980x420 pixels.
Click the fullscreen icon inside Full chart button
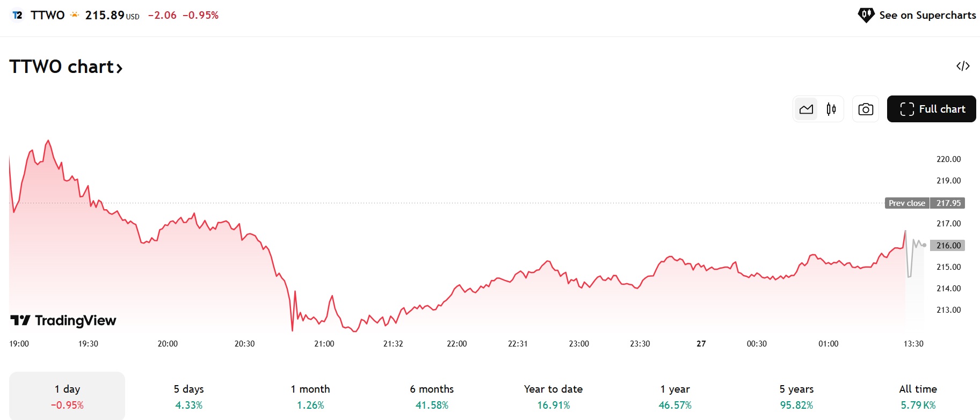[x=907, y=108]
